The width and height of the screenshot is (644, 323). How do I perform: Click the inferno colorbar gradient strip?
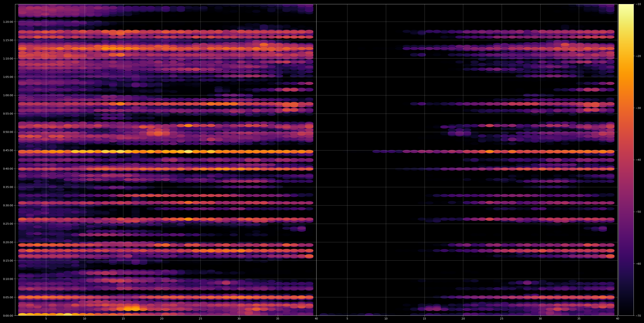pos(626,160)
